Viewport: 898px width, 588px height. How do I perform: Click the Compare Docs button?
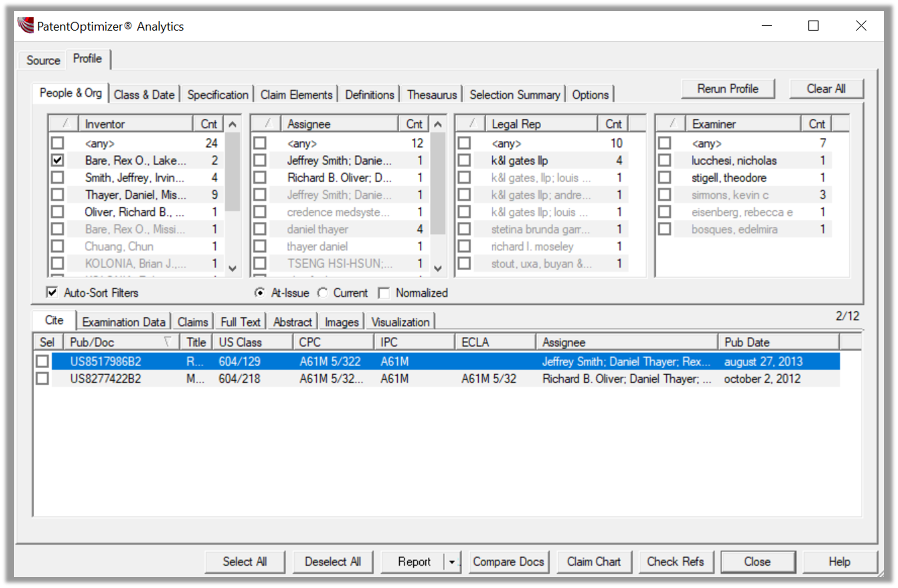[508, 562]
